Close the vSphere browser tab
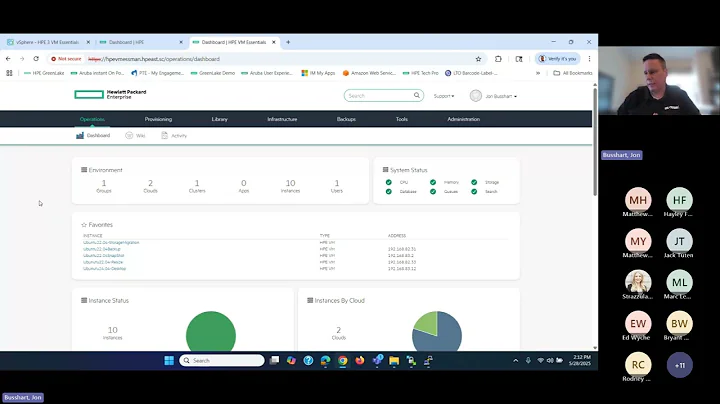This screenshot has width=720, height=404. click(x=88, y=42)
